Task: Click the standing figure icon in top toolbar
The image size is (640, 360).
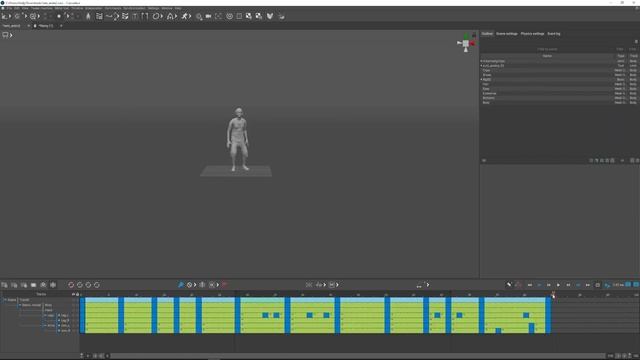Action: pos(88,16)
